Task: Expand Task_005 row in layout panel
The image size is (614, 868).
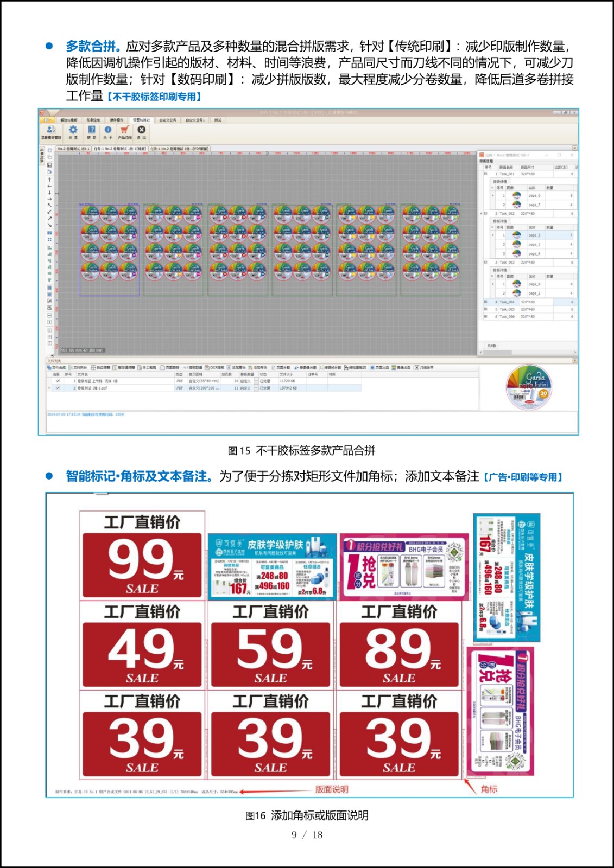Action: [x=486, y=309]
